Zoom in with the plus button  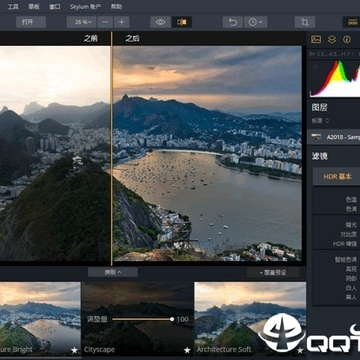pyautogui.click(x=122, y=22)
